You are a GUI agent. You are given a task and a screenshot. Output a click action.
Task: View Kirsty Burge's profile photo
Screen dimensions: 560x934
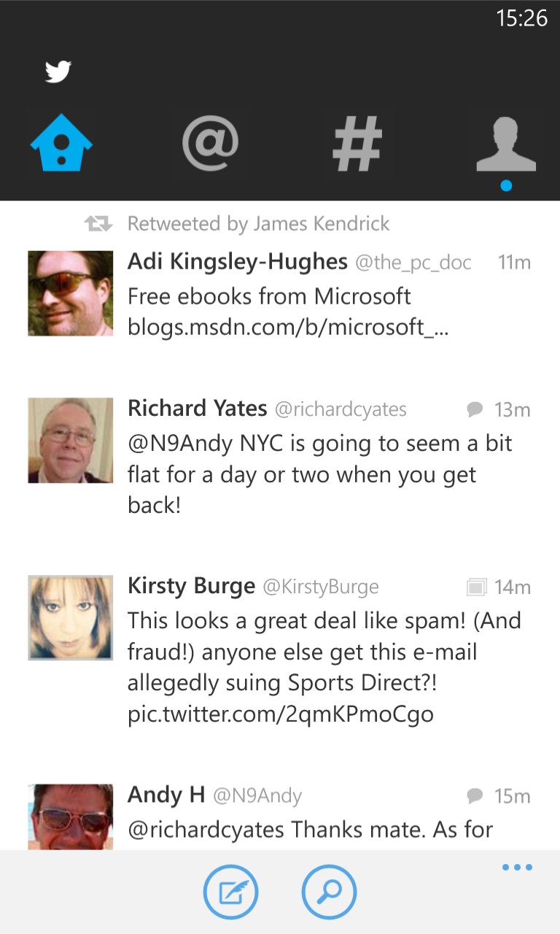click(x=71, y=617)
